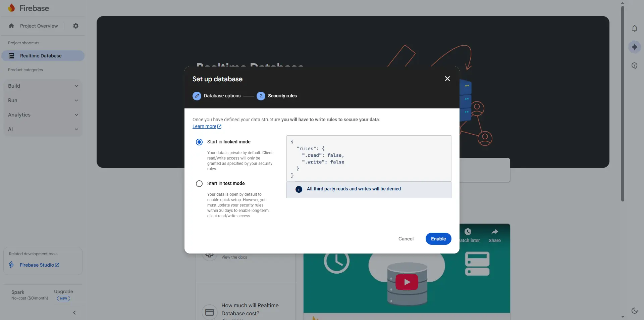Toggle dark mode moon icon
This screenshot has height=320, width=644.
point(634,311)
